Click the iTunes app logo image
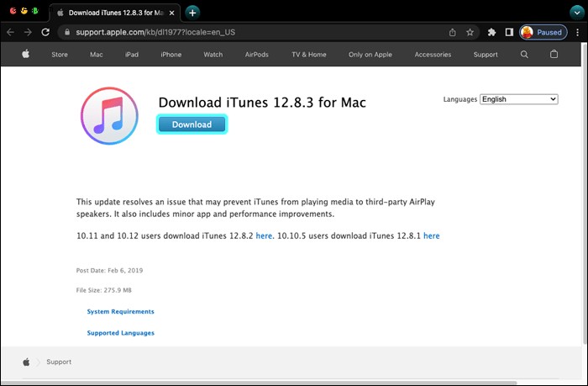This screenshot has width=588, height=386. pos(108,121)
